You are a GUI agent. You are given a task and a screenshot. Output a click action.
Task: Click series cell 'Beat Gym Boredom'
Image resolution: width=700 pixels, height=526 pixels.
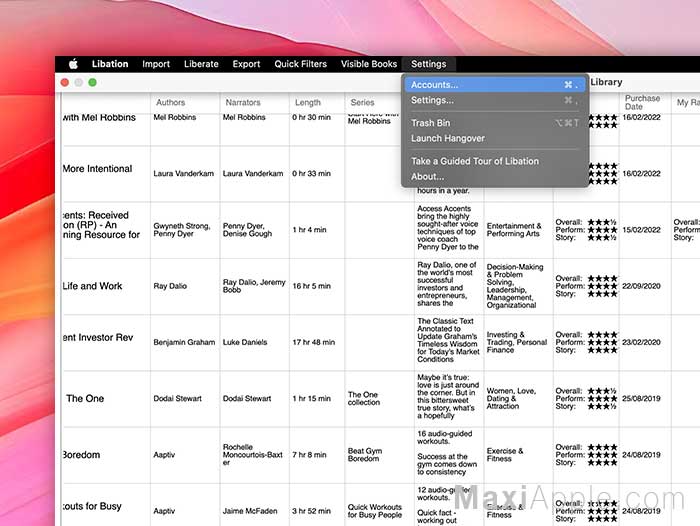pyautogui.click(x=379, y=455)
